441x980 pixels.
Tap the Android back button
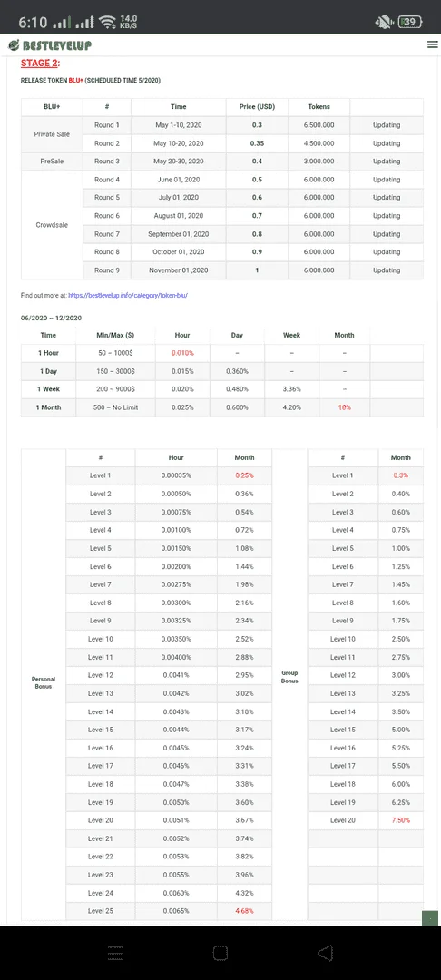325,953
